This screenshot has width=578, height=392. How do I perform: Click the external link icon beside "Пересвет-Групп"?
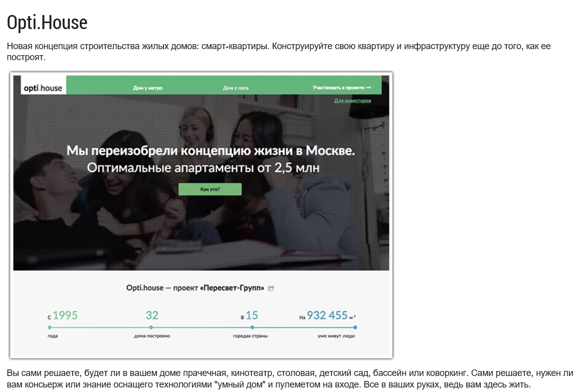click(x=271, y=288)
